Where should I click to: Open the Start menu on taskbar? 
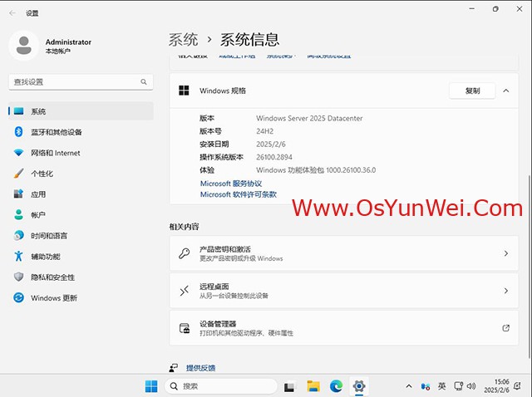pos(151,386)
